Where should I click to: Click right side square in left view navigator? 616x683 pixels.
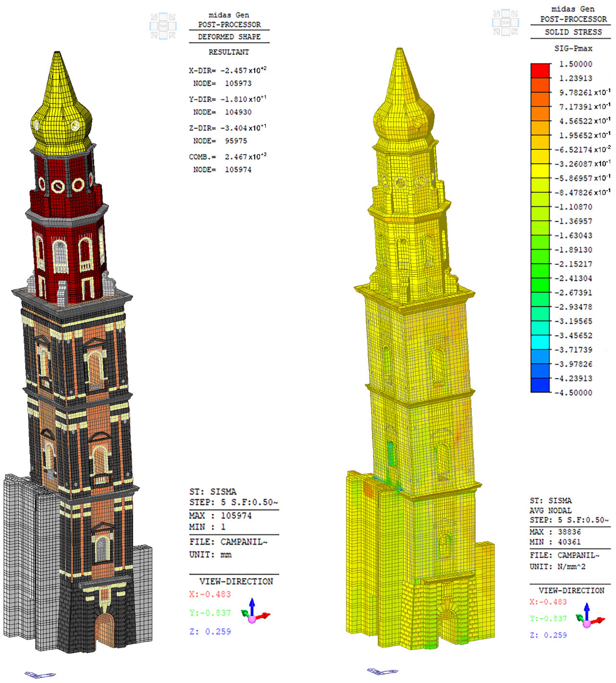(173, 26)
